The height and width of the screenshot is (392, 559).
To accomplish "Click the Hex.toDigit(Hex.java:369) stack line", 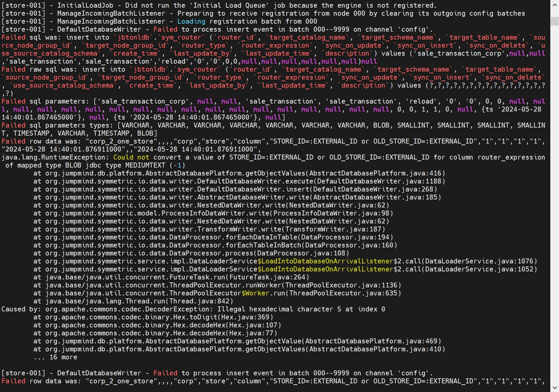I will tap(153, 317).
